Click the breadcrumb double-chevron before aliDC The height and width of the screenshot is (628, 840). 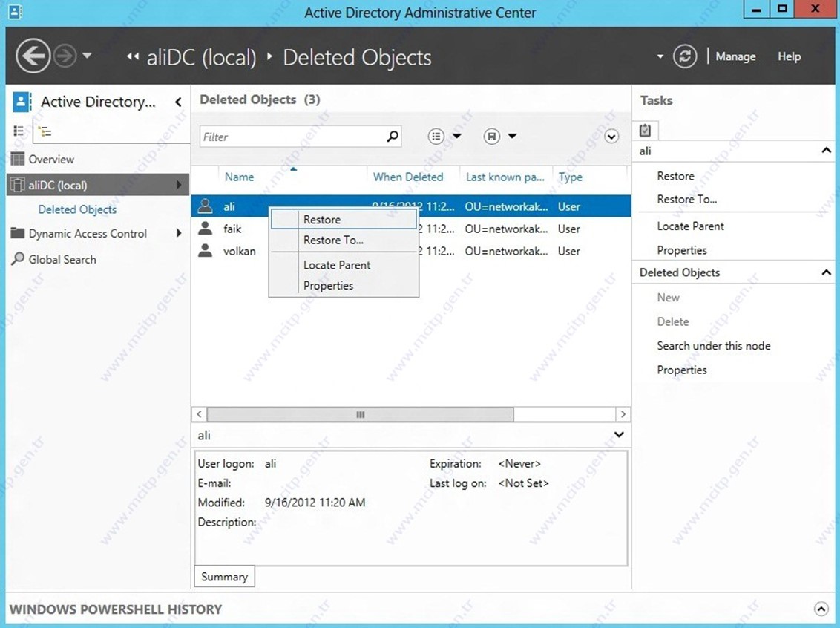tap(133, 56)
